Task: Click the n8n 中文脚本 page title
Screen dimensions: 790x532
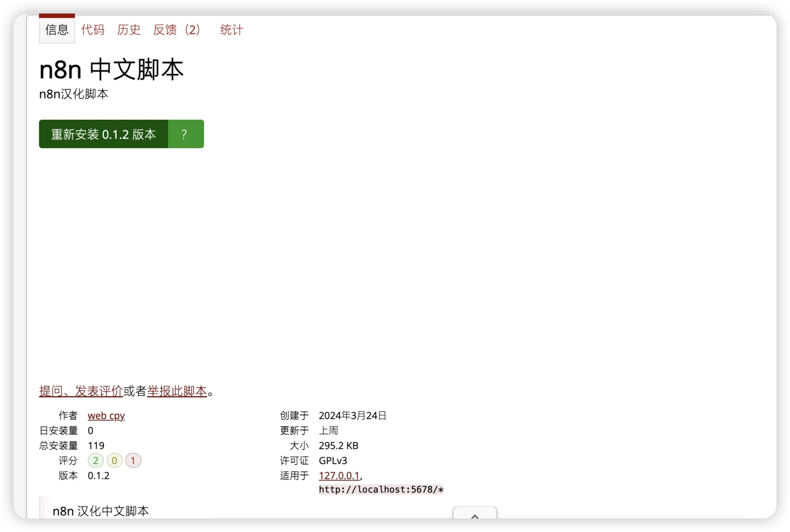Action: [x=111, y=69]
